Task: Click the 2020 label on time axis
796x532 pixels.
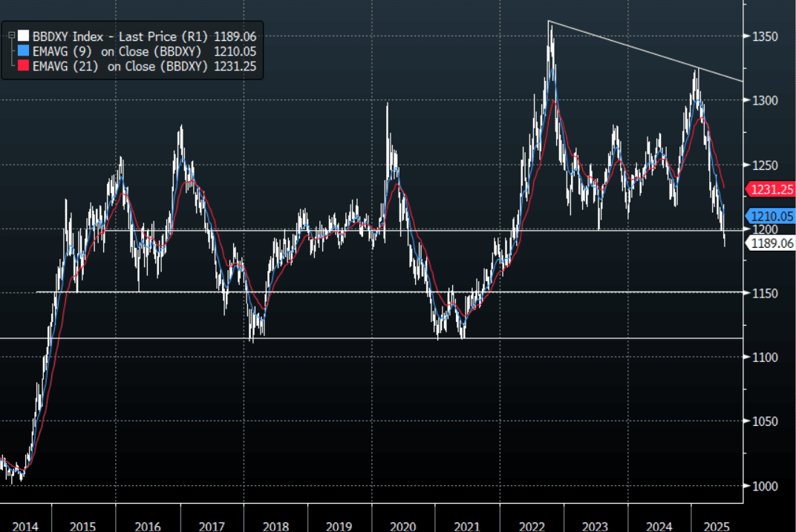Action: pyautogui.click(x=402, y=526)
